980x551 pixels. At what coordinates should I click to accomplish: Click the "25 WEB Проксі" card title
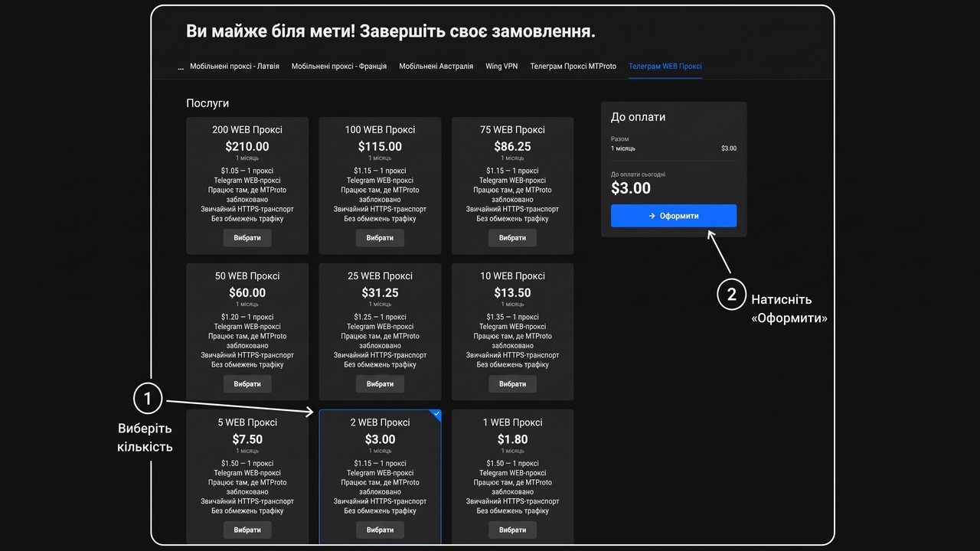tap(380, 276)
